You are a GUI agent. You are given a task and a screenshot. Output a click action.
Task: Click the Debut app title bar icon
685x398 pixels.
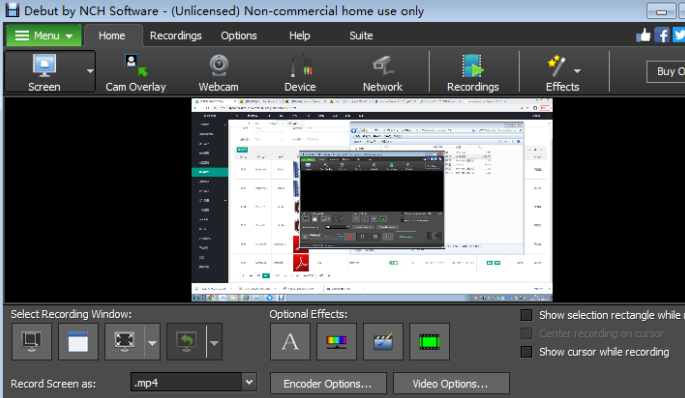click(12, 10)
